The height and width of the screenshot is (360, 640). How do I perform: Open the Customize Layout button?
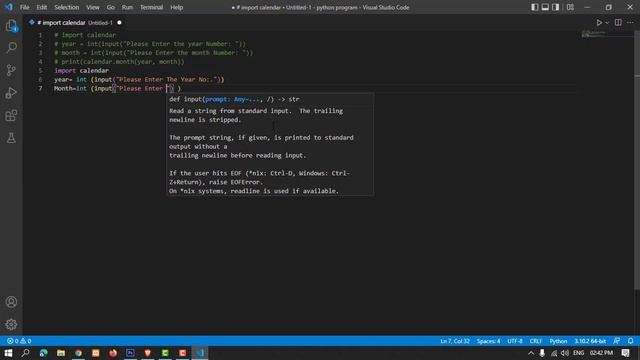pos(570,7)
